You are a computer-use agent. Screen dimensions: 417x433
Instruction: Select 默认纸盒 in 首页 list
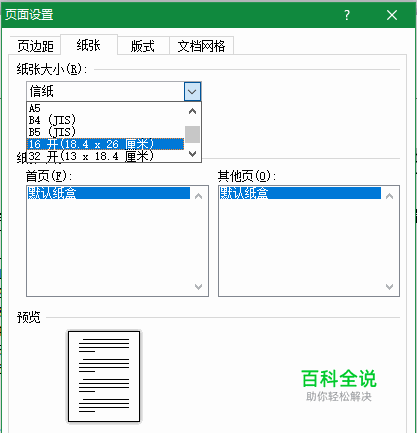pos(109,193)
